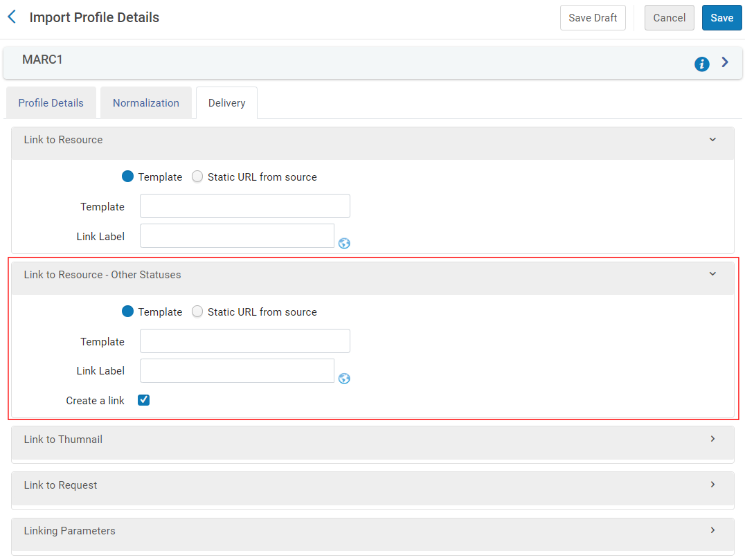745x560 pixels.
Task: Expand the Link to Request section
Action: pyautogui.click(x=712, y=485)
